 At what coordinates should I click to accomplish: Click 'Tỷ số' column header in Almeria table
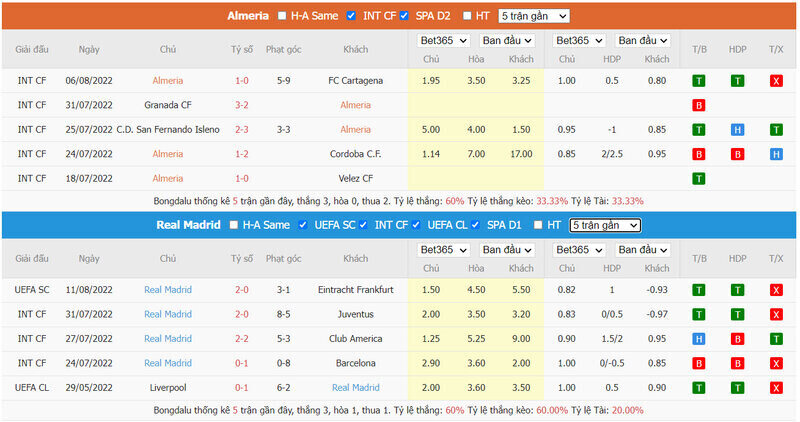[242, 49]
